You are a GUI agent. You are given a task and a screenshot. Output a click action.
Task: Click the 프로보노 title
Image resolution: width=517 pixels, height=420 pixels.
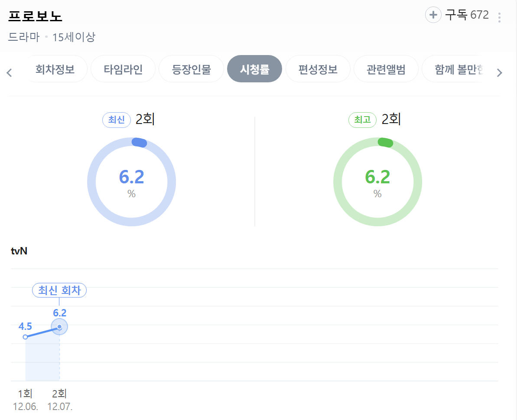(36, 16)
